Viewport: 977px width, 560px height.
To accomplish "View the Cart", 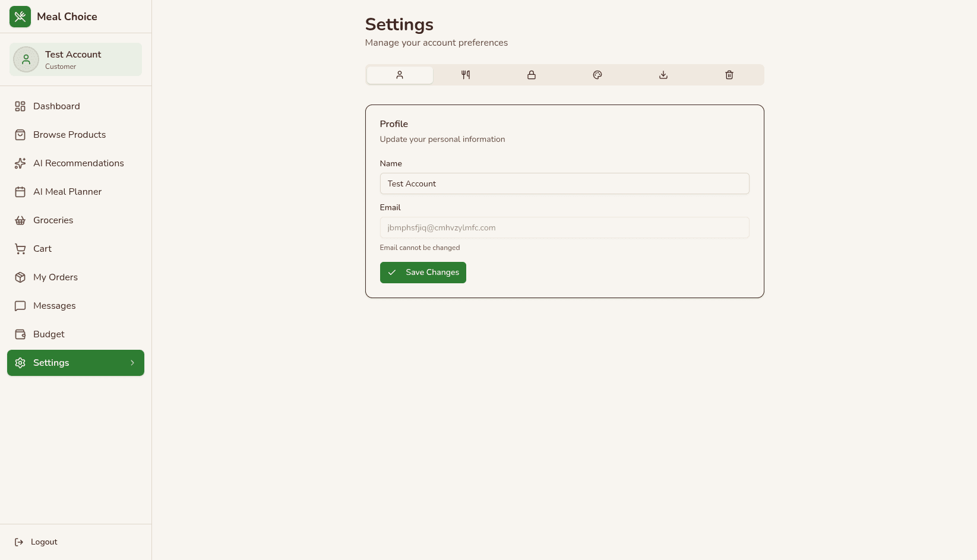I will [x=42, y=249].
